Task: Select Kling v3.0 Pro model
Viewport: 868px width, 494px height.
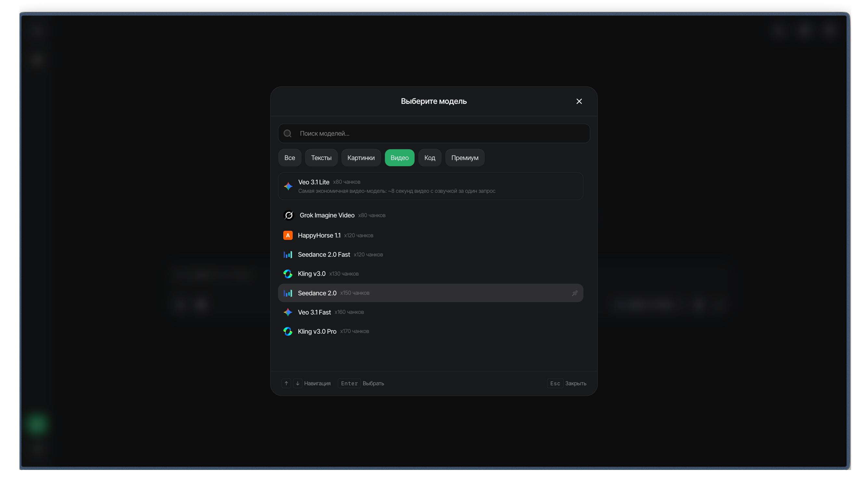Action: 430,331
